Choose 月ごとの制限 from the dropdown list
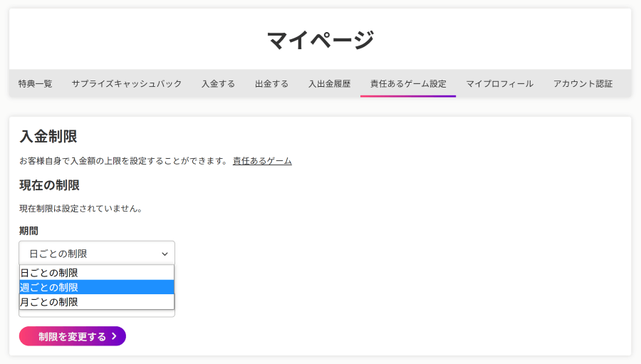The width and height of the screenshot is (641, 364). pos(97,302)
